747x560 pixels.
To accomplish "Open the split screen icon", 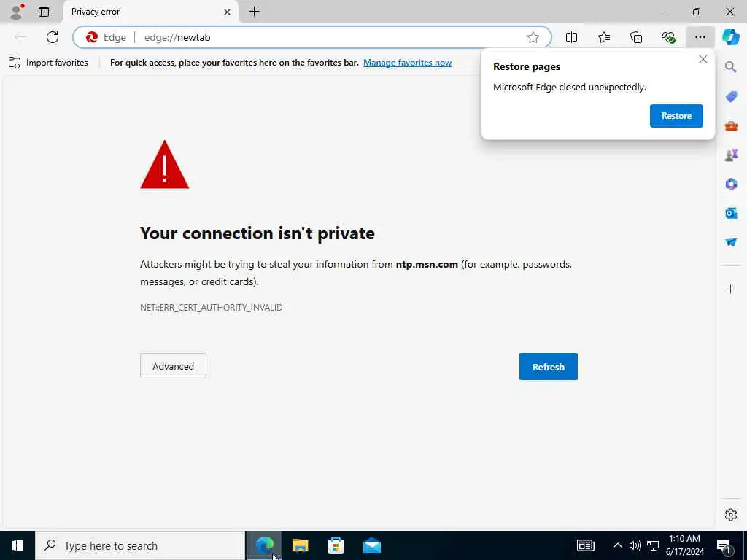I will (x=571, y=37).
